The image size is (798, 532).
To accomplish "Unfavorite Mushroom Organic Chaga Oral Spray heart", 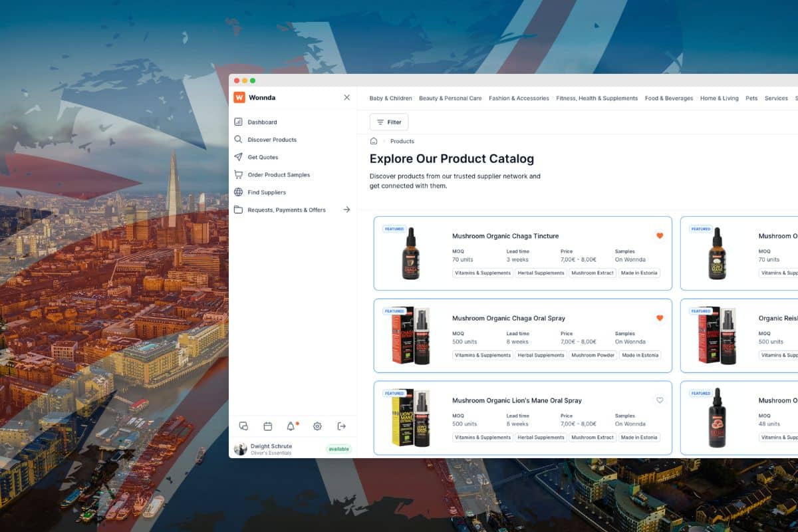I will 660,318.
